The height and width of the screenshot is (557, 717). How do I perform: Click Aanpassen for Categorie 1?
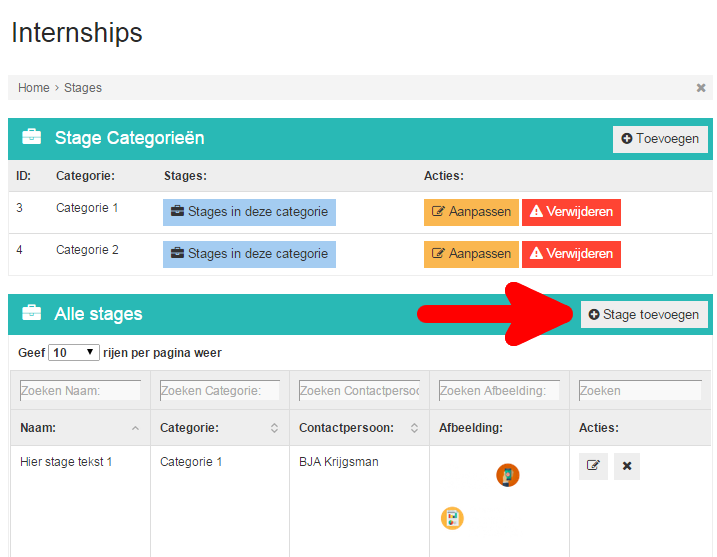coord(471,212)
